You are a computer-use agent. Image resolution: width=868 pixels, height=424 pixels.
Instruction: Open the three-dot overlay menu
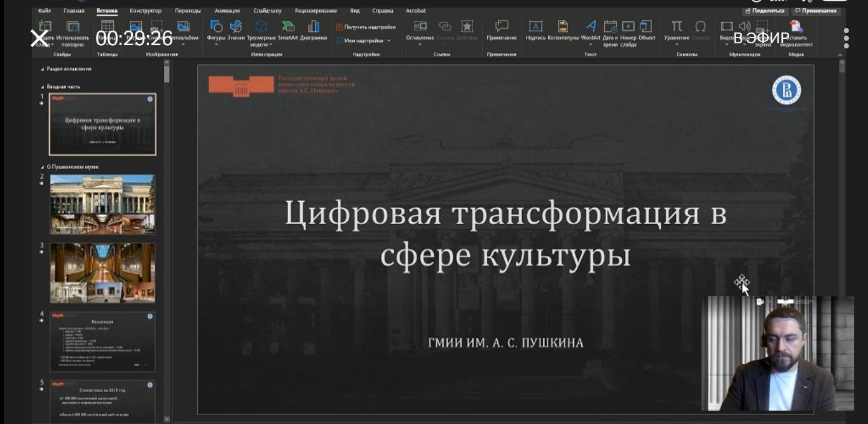[x=846, y=38]
